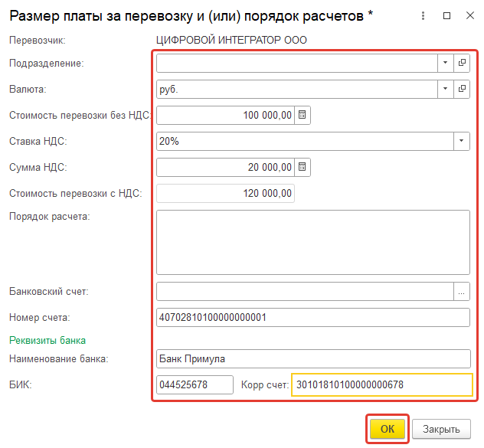Viewport: 484px width, 448px height.
Task: Click the Наименование банка field
Action: point(313,358)
